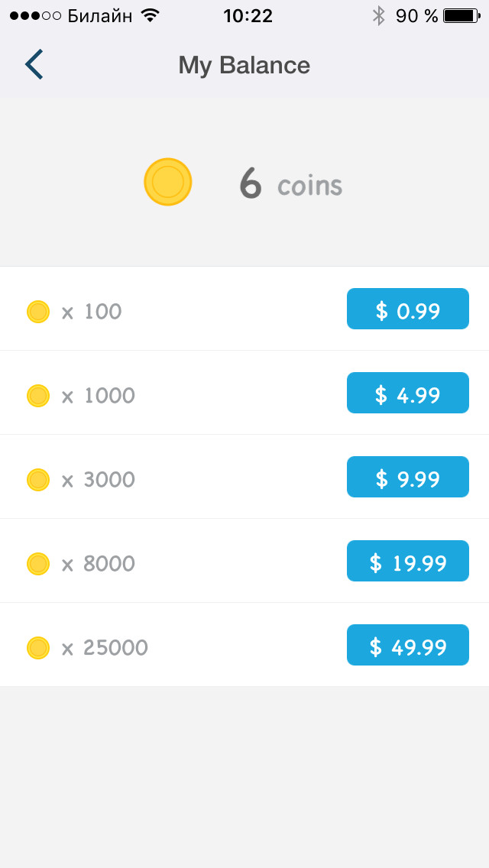
Task: Tap the 6 coins balance text
Action: [x=291, y=184]
